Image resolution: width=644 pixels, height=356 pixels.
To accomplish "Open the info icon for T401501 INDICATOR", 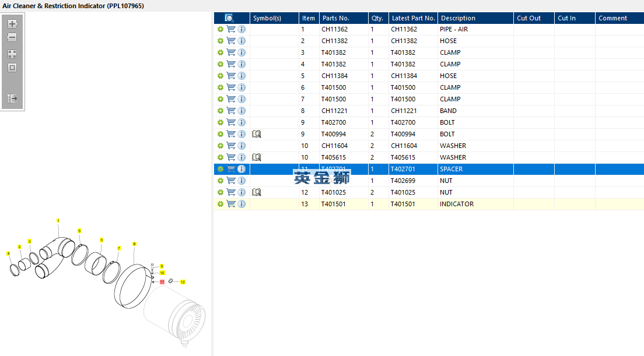I will tap(242, 204).
